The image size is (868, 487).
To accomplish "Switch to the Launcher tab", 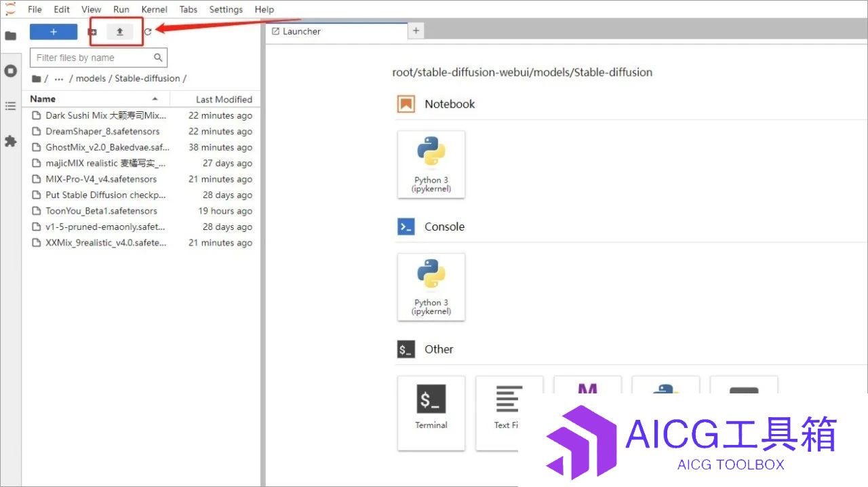I will (x=336, y=31).
